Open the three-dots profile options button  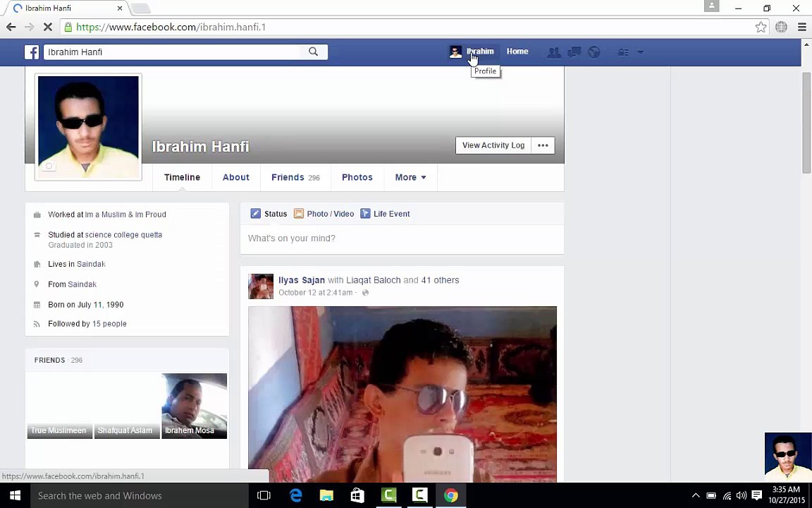tap(543, 145)
